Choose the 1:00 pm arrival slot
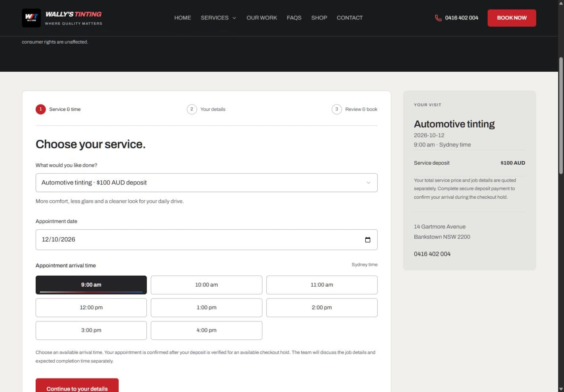Viewport: 564px width, 392px height. [207, 308]
